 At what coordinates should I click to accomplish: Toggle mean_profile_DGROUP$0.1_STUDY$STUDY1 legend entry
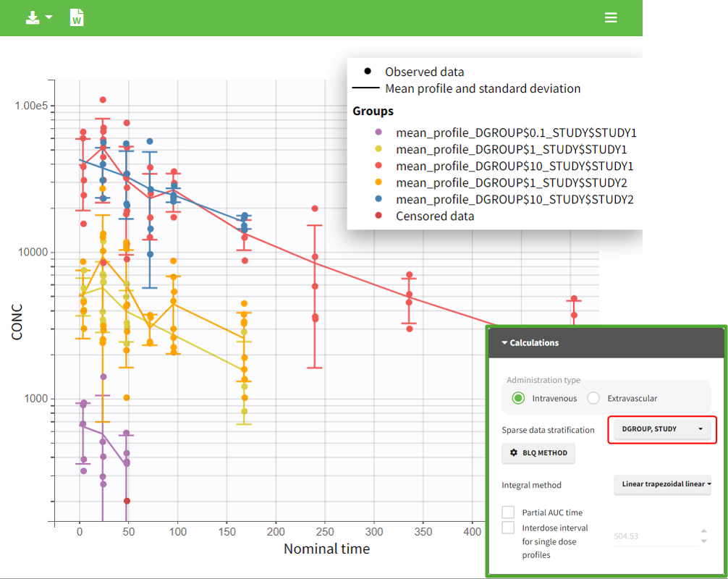tap(516, 133)
